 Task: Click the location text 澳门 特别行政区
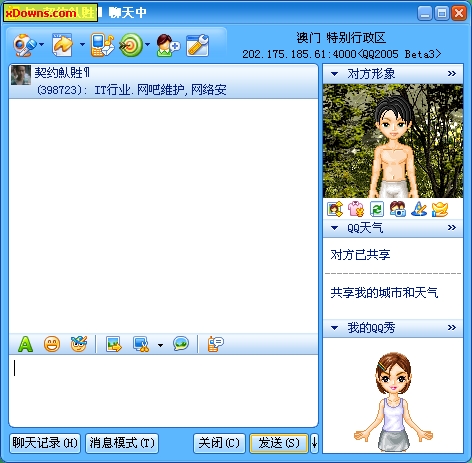(341, 38)
